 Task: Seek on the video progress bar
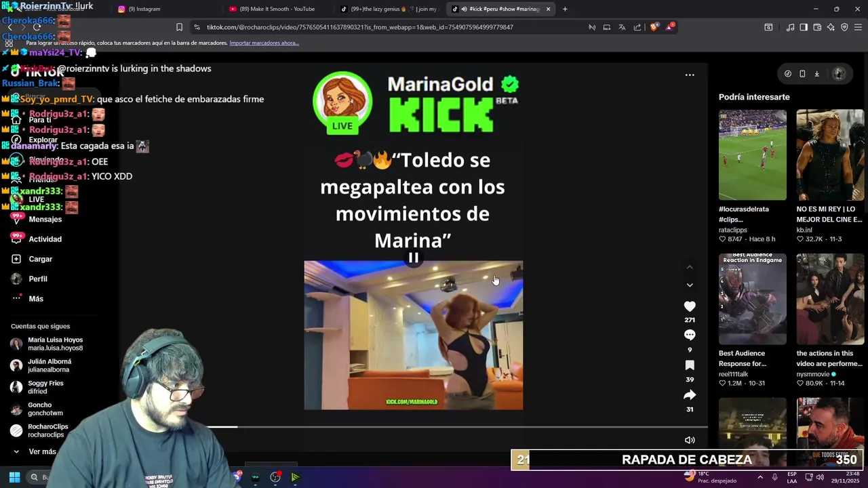click(414, 427)
